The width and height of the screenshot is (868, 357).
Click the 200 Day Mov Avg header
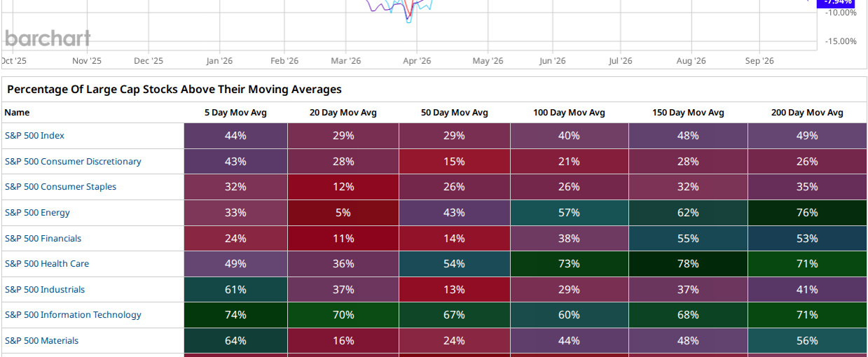807,113
